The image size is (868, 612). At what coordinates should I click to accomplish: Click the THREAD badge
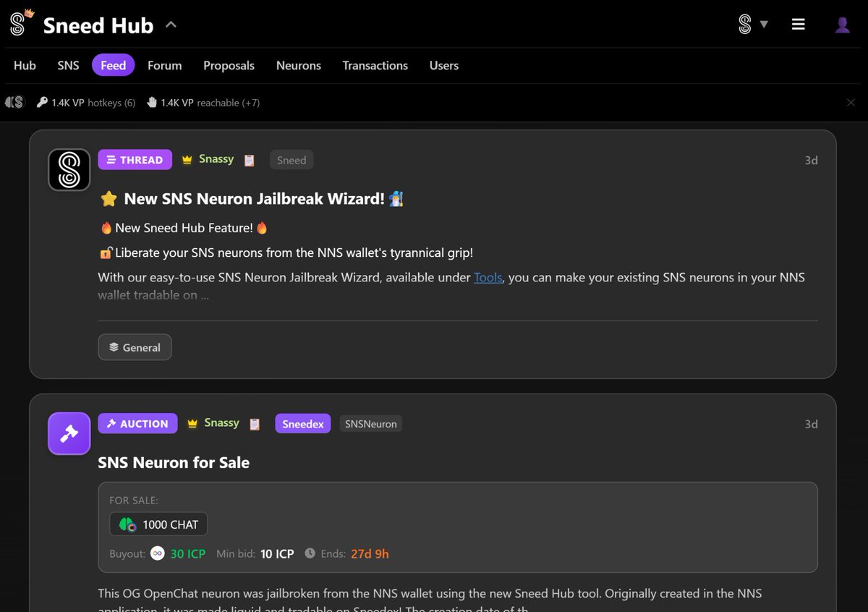pyautogui.click(x=135, y=160)
